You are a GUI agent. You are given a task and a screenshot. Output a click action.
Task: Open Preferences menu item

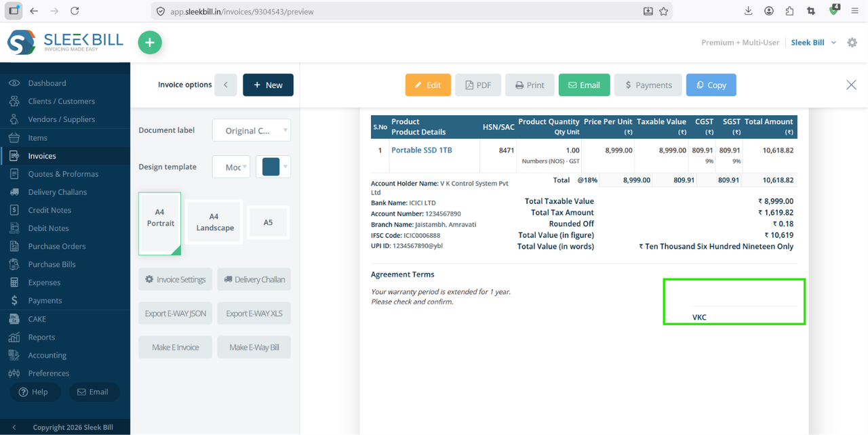click(x=48, y=373)
